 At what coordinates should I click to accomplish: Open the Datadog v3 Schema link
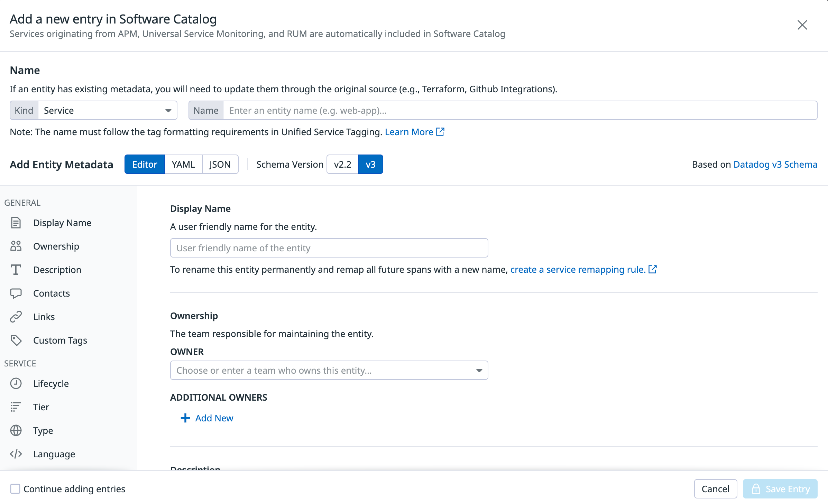(775, 164)
